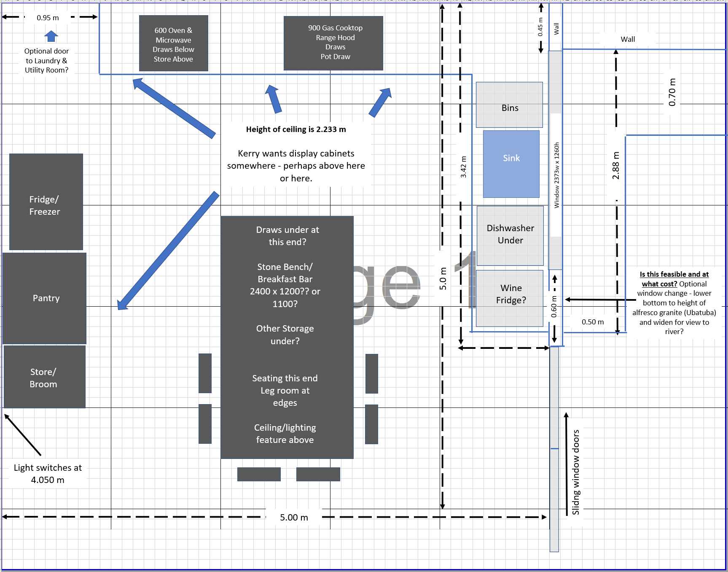This screenshot has width=728, height=572.
Task: Click the Fridge/Freezer block
Action: (x=46, y=202)
